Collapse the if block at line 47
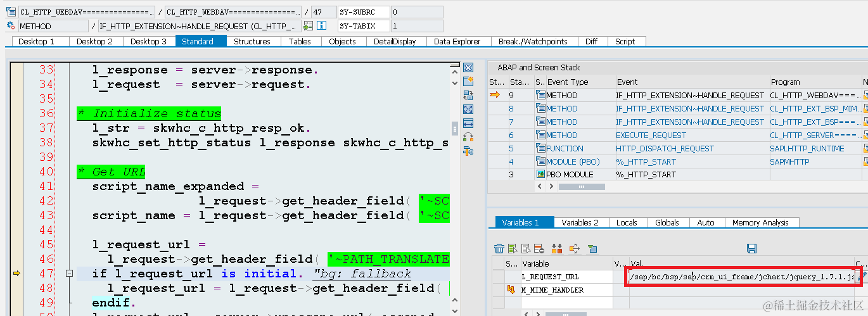Image resolution: width=868 pixels, height=316 pixels. [69, 274]
